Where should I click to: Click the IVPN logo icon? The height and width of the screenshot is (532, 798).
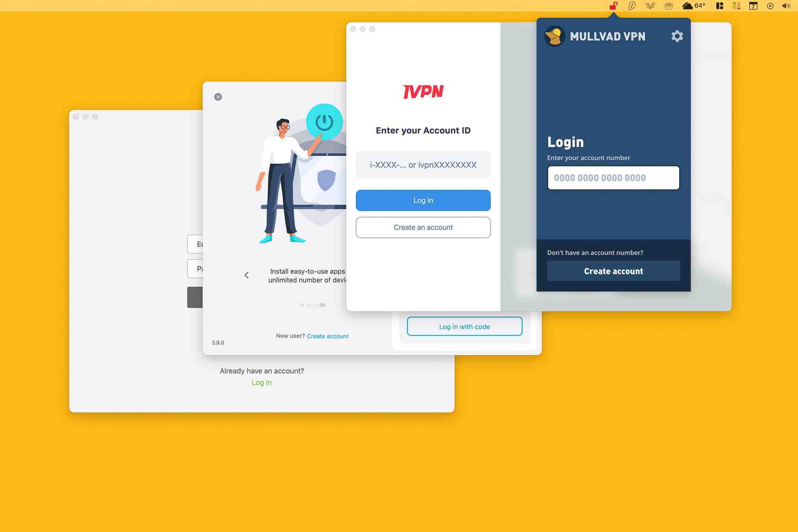pos(423,92)
